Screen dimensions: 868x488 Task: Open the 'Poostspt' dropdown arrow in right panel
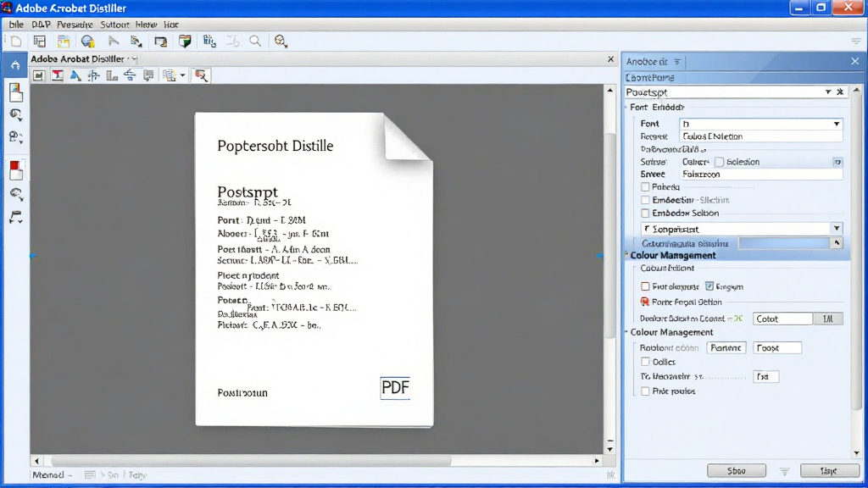click(828, 91)
